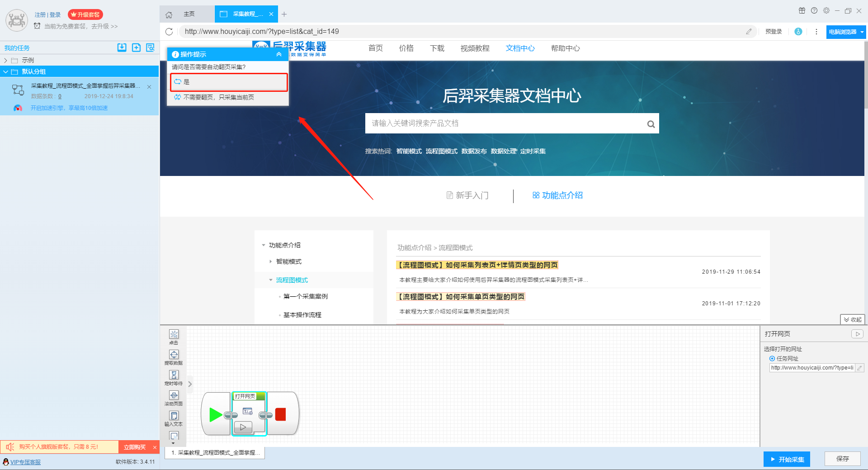Viewport: 868px width, 470px height.
Task: Click the QQ penguin VIP service icon
Action: (x=5, y=462)
